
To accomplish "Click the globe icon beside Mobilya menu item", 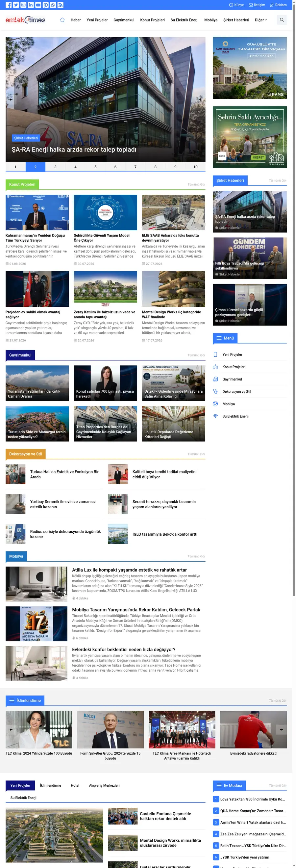I will click(215, 404).
